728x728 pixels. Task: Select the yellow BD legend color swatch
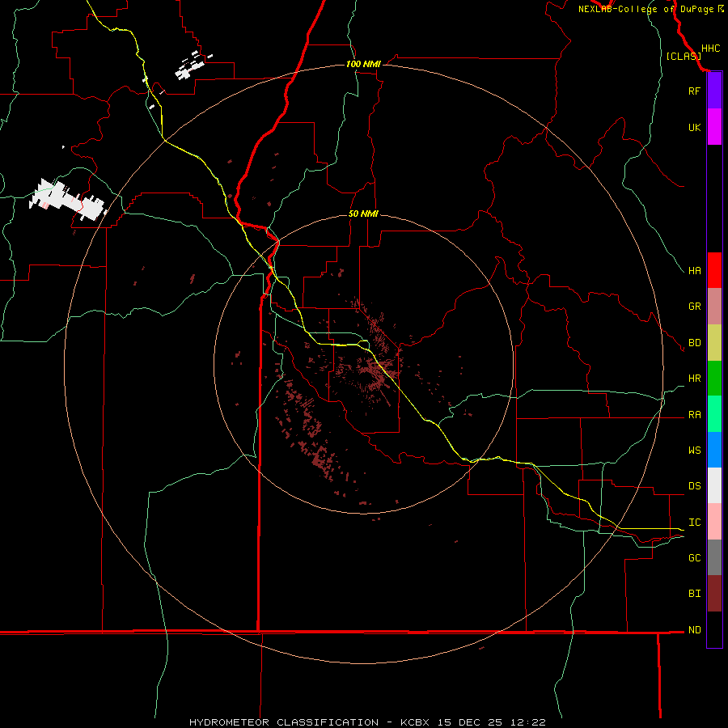(x=714, y=343)
